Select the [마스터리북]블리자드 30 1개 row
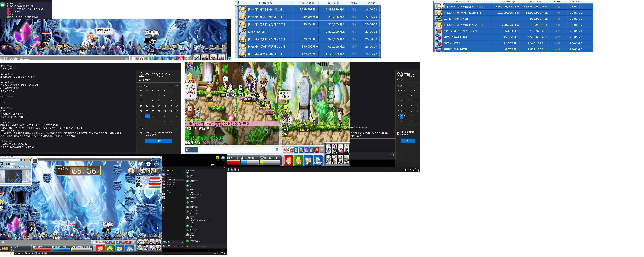Viewport: 644px width, 257px height. click(513, 13)
